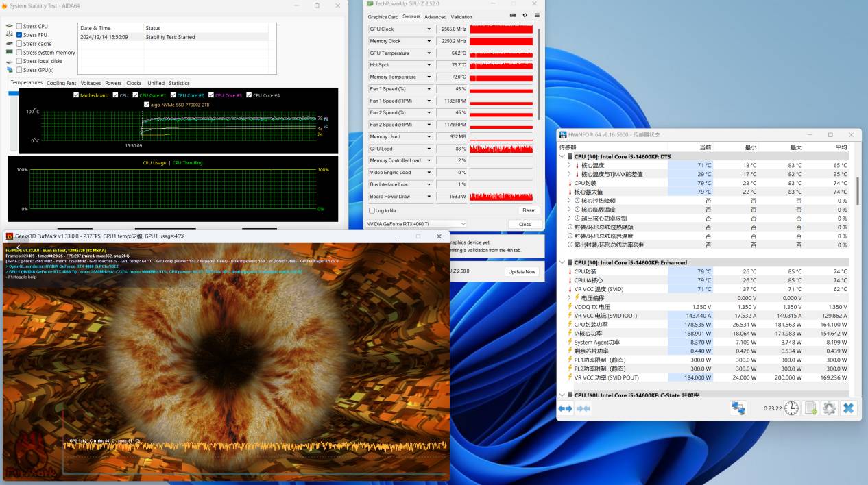Click the Close button in GPU-Z
The width and height of the screenshot is (868, 485).
(x=525, y=224)
